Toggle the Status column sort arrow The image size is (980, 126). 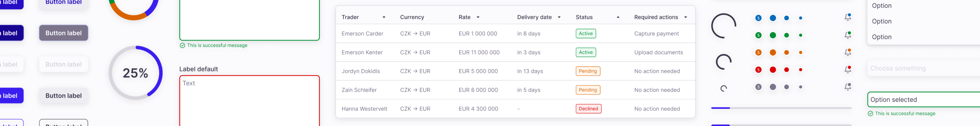point(618,17)
